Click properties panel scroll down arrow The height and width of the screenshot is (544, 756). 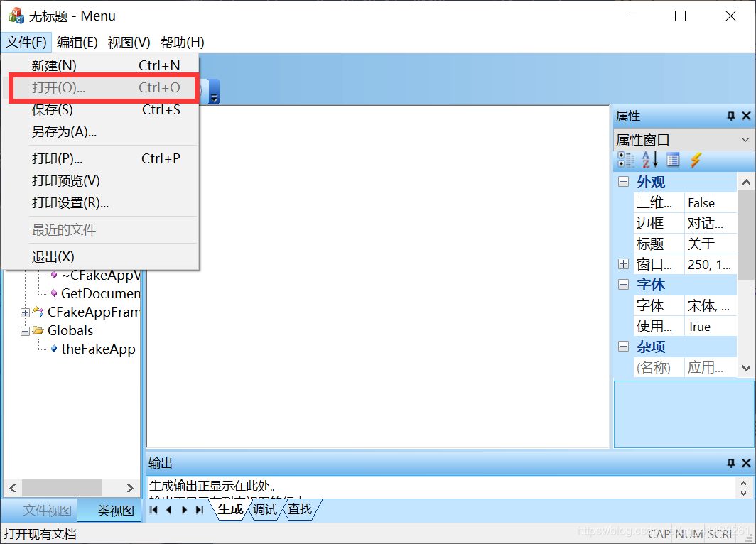(746, 368)
